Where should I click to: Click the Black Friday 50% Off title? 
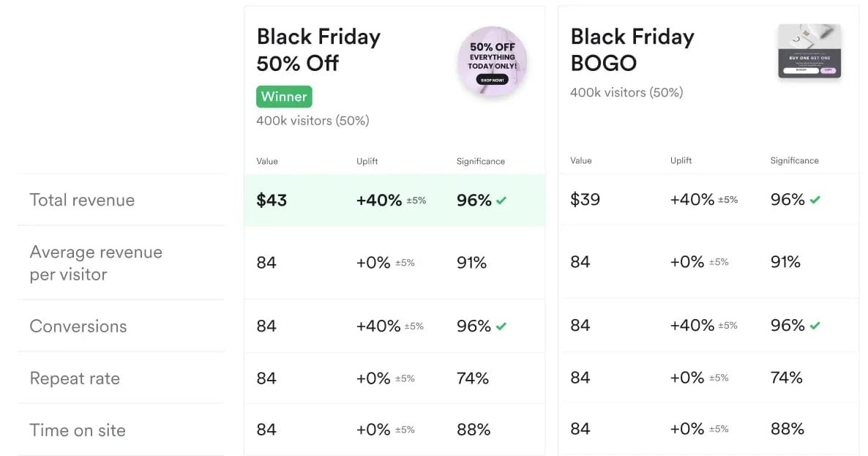click(318, 50)
